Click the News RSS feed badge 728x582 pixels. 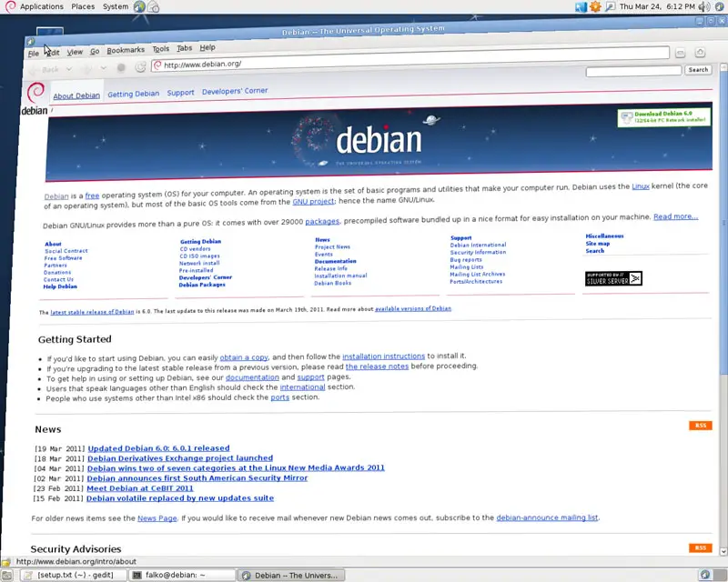700,426
